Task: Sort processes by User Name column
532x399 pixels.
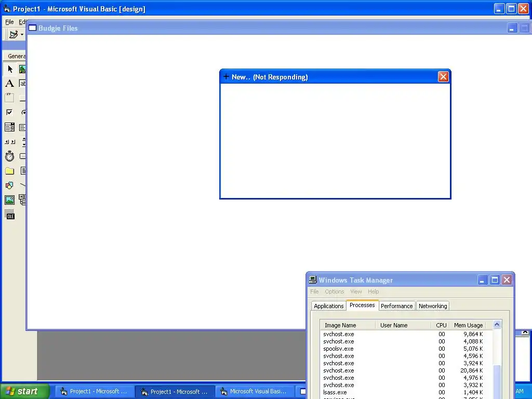Action: click(403, 325)
